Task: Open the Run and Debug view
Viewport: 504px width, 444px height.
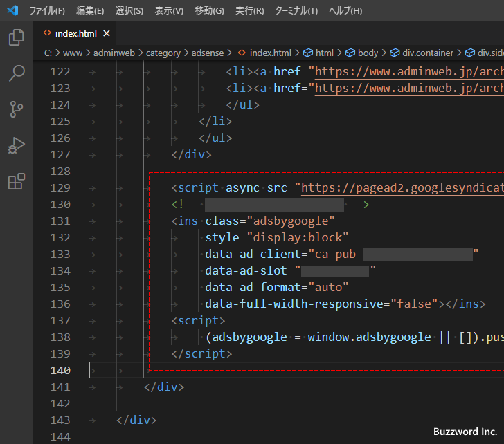Action: (x=16, y=145)
